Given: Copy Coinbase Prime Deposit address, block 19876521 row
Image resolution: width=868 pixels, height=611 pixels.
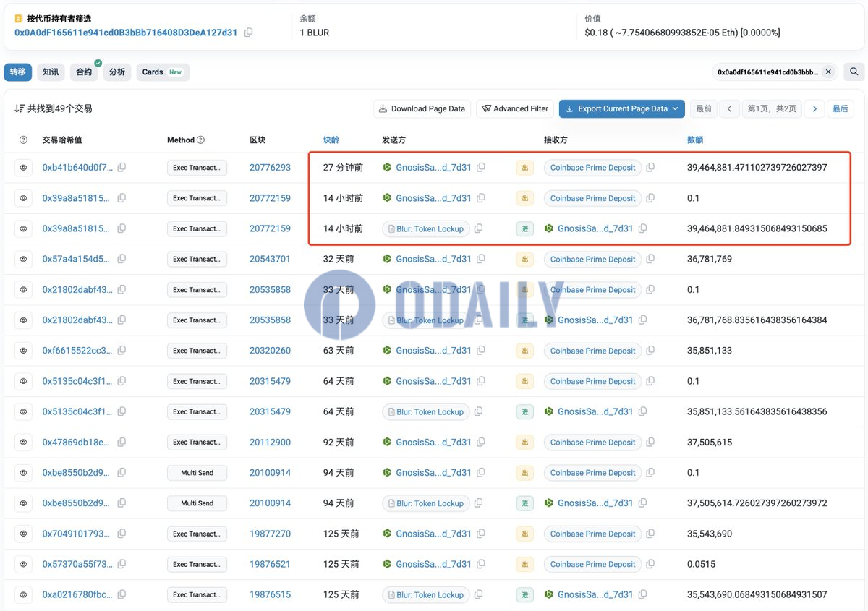Looking at the screenshot, I should (650, 564).
